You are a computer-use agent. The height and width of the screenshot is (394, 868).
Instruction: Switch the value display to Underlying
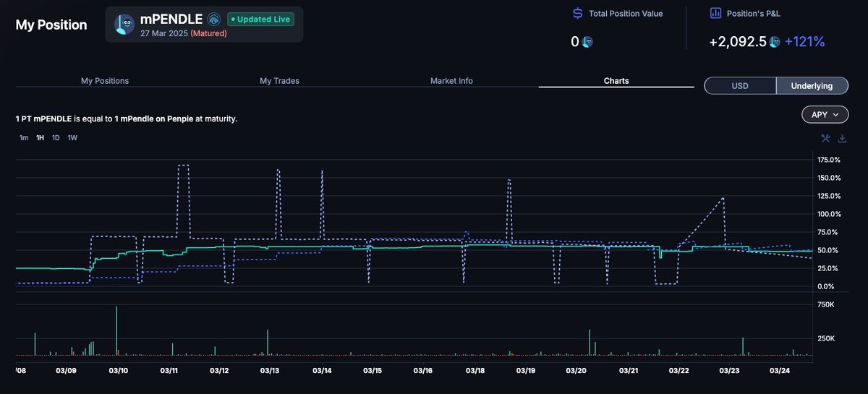tap(812, 86)
